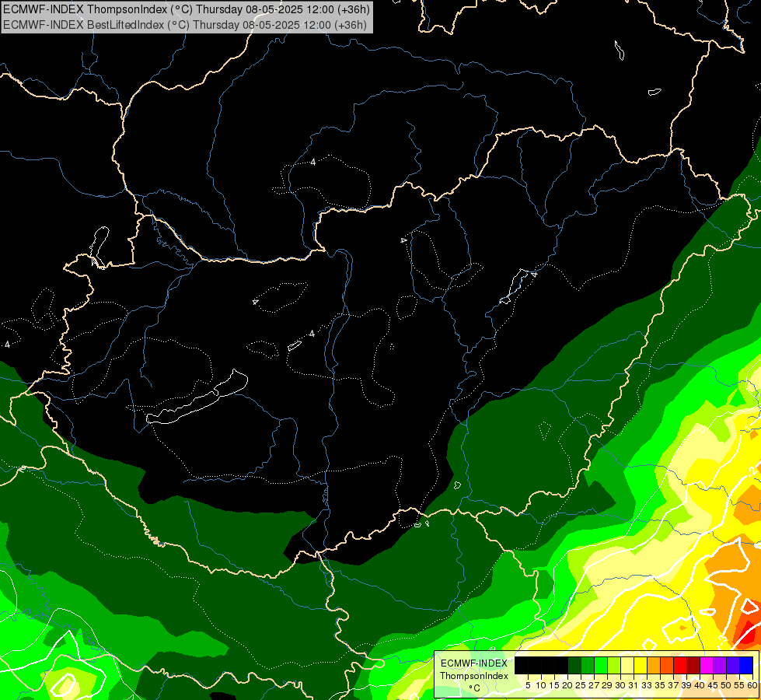Click the light orange 33–35 legend swatch
761x700 pixels.
[x=654, y=665]
